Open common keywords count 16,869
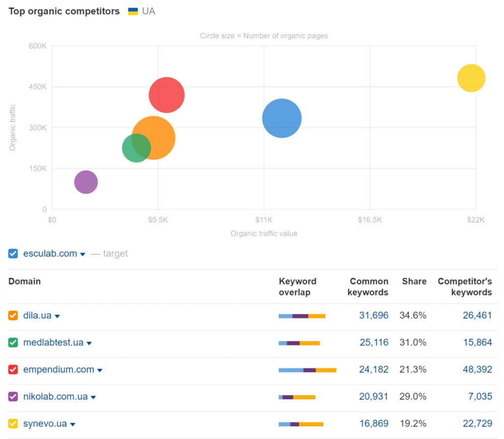504x439 pixels. coord(374,423)
